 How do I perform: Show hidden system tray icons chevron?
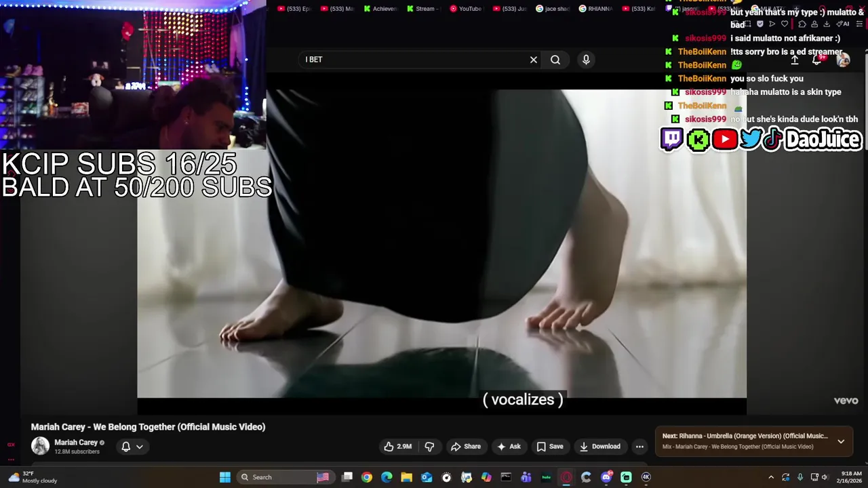pyautogui.click(x=771, y=477)
